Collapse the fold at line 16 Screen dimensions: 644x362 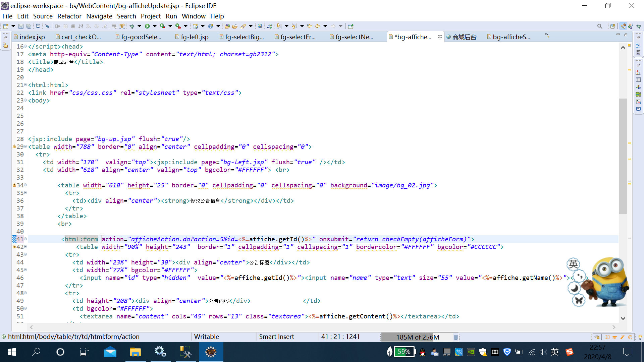pyautogui.click(x=25, y=46)
